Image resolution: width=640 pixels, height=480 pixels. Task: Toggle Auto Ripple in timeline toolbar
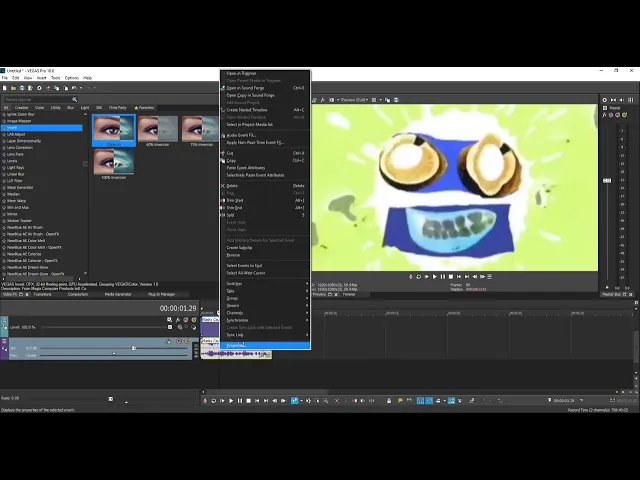tap(438, 401)
